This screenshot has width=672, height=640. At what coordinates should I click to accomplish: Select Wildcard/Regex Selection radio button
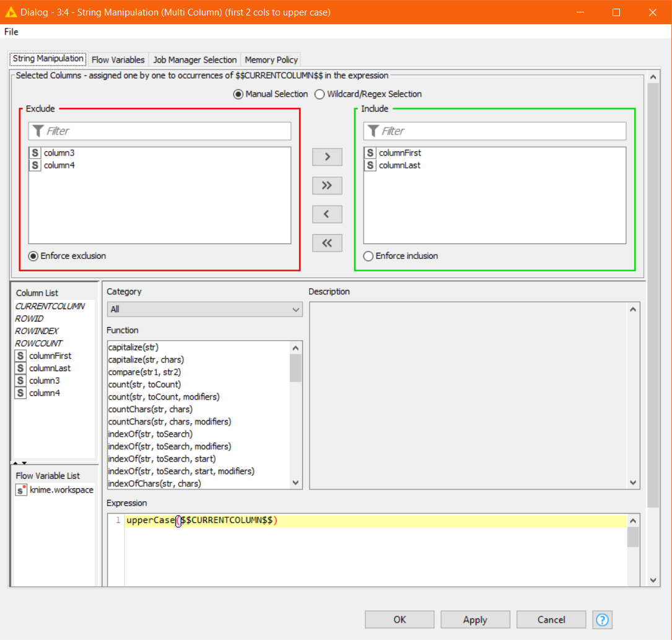pyautogui.click(x=320, y=95)
